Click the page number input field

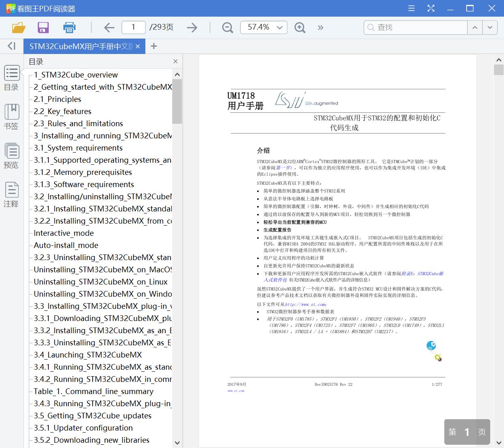coord(133,27)
